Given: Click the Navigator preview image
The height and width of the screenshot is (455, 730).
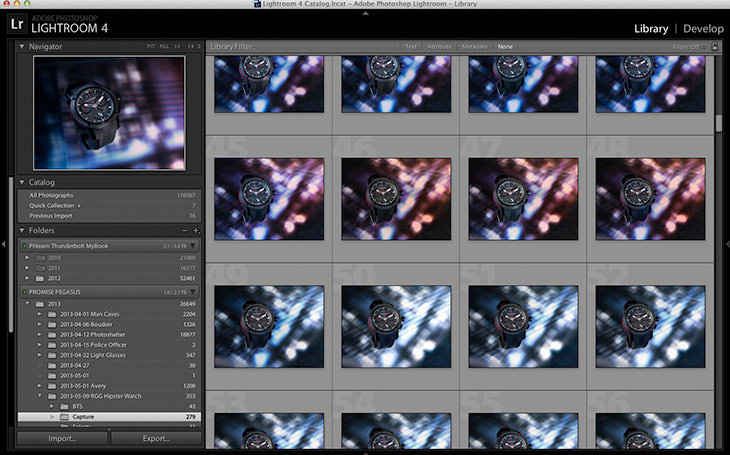Looking at the screenshot, I should pyautogui.click(x=109, y=113).
